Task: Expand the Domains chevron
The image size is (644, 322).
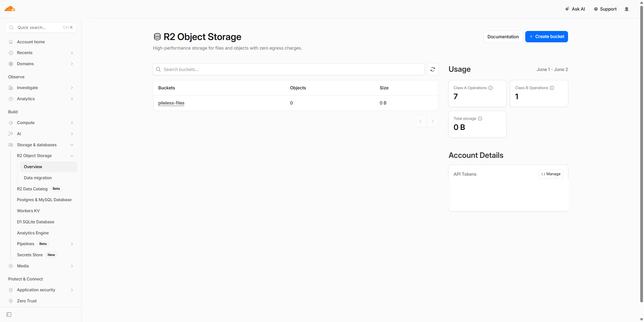Action: [x=72, y=64]
